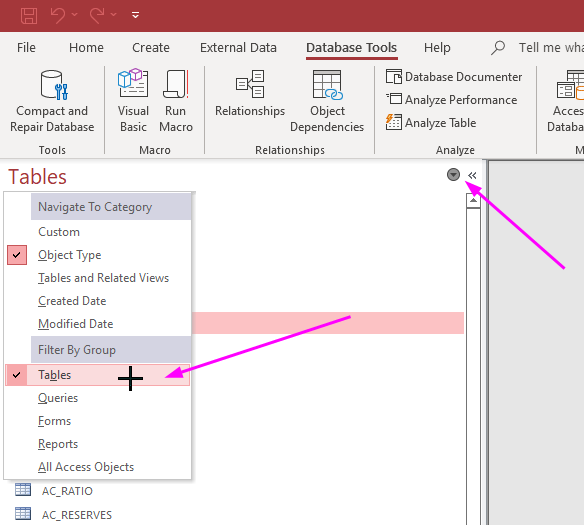Click the Analyze Table tool
This screenshot has width=584, height=525.
pyautogui.click(x=431, y=122)
